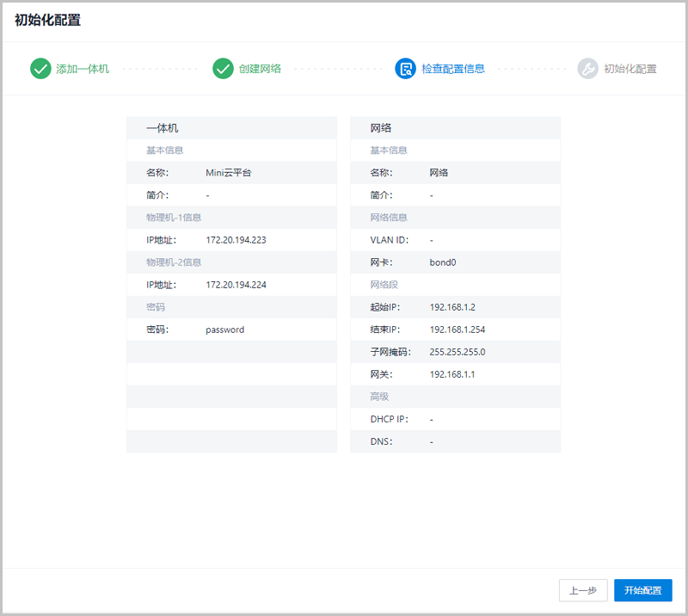Image resolution: width=688 pixels, height=616 pixels.
Task: Select the 检查配置信息 step label
Action: tap(452, 69)
